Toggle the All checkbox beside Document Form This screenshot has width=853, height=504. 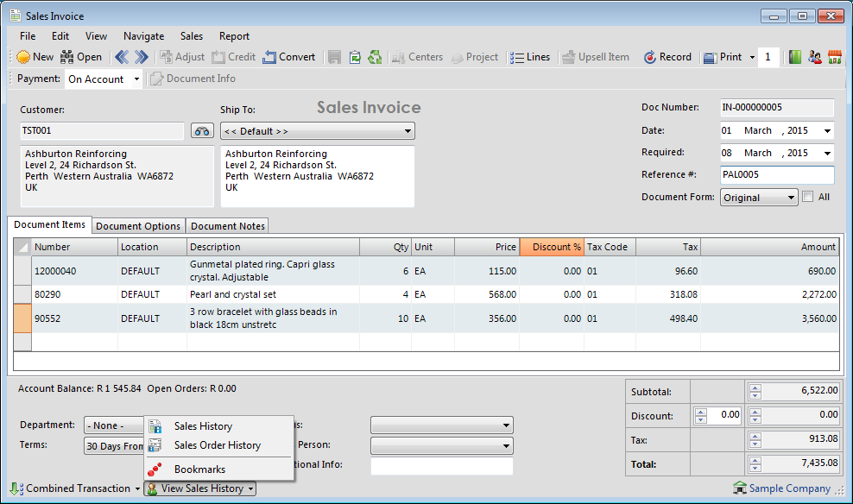coord(807,197)
